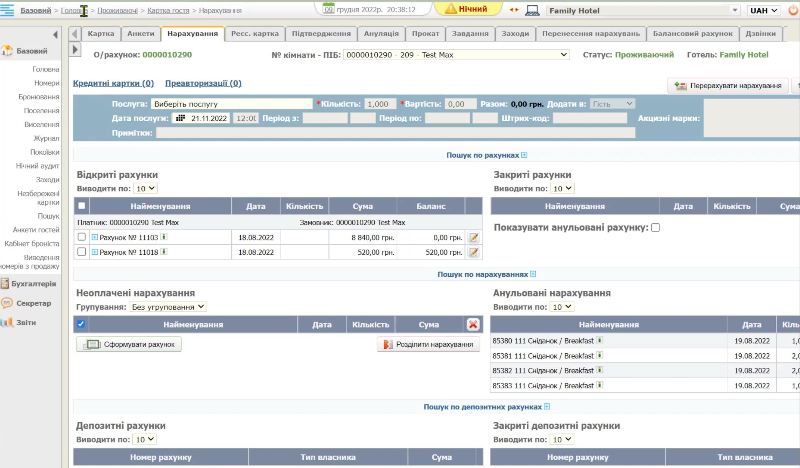Tick the checkbox for Рахунок № 11018
800x468 pixels.
pos(82,252)
